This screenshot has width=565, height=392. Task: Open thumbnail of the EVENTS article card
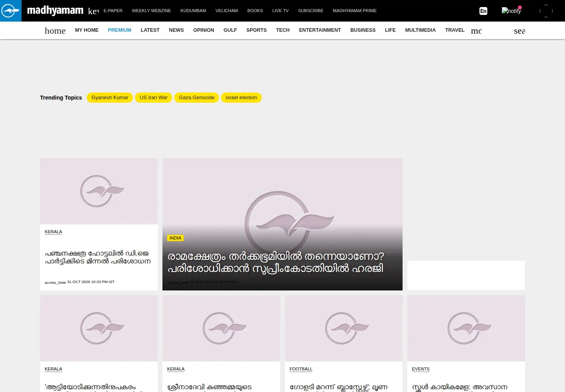[x=466, y=328]
